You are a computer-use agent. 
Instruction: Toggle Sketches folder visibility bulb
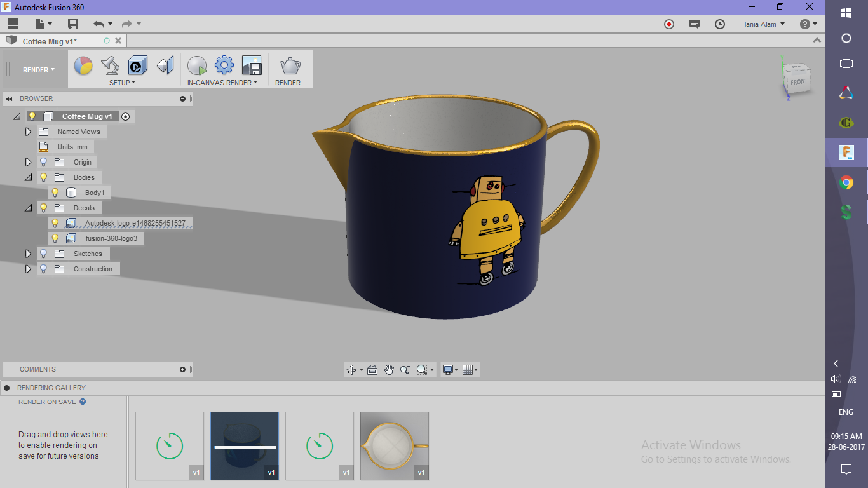pos(44,254)
